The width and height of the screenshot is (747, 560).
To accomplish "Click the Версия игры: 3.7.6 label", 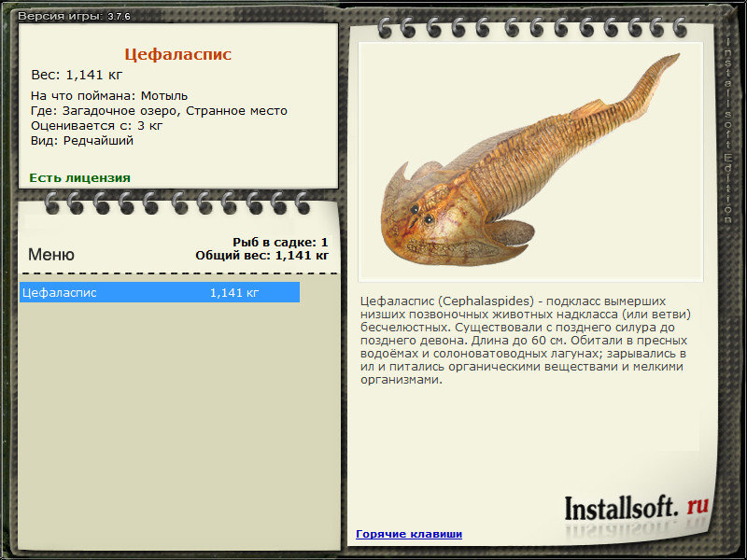I will tap(74, 16).
